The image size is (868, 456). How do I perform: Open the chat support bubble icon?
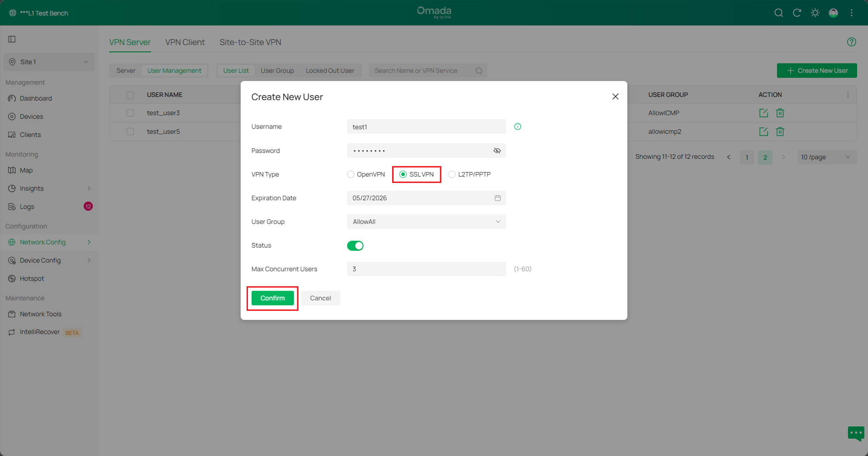[856, 433]
